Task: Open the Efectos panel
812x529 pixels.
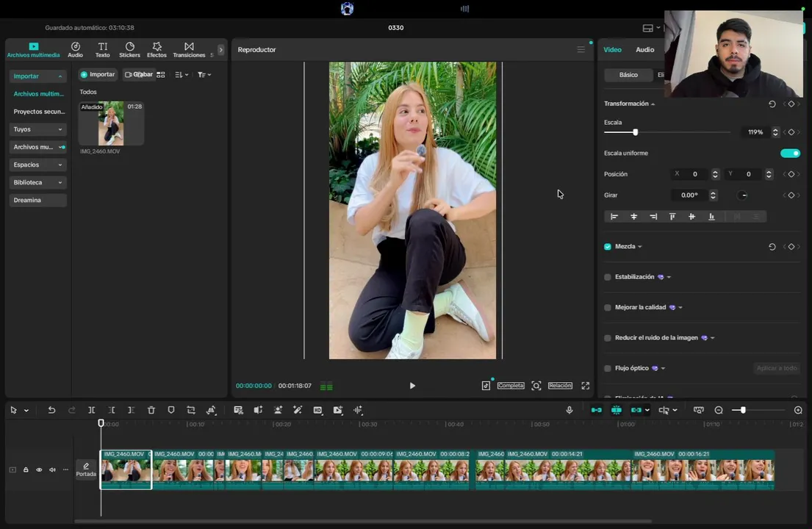Action: (x=157, y=50)
